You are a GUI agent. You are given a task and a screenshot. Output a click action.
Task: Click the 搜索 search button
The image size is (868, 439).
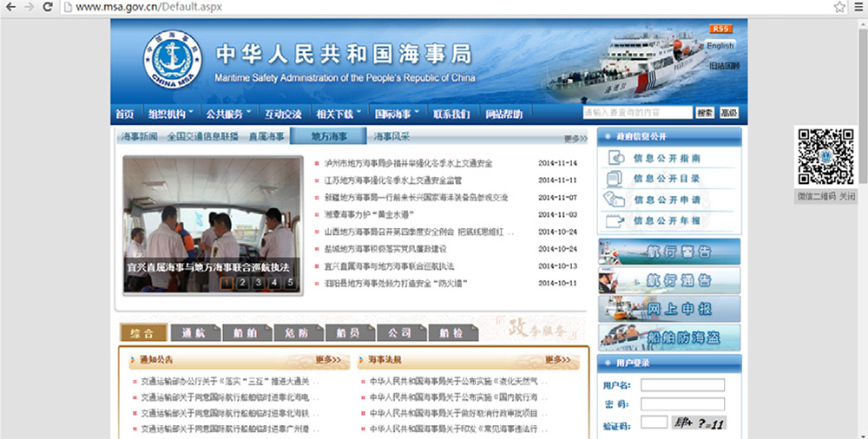[x=705, y=113]
